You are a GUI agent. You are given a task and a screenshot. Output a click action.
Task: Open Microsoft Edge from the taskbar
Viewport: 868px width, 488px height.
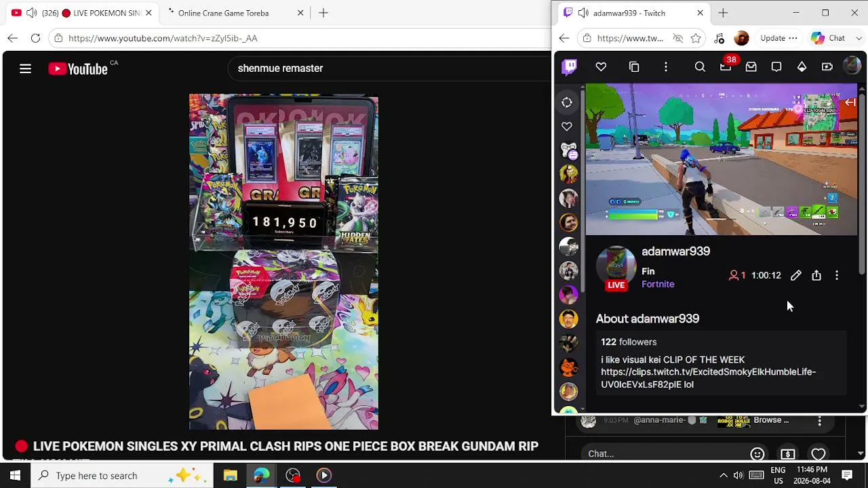(262, 475)
